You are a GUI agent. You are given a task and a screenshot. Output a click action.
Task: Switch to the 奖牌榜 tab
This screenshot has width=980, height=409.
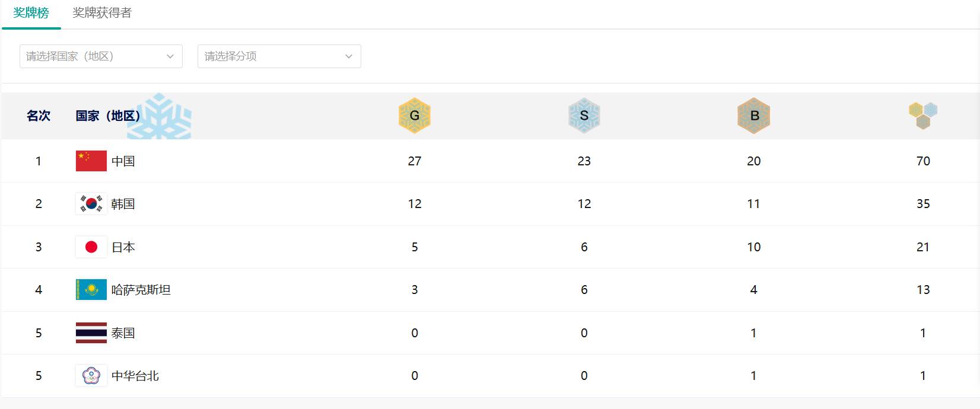[31, 13]
